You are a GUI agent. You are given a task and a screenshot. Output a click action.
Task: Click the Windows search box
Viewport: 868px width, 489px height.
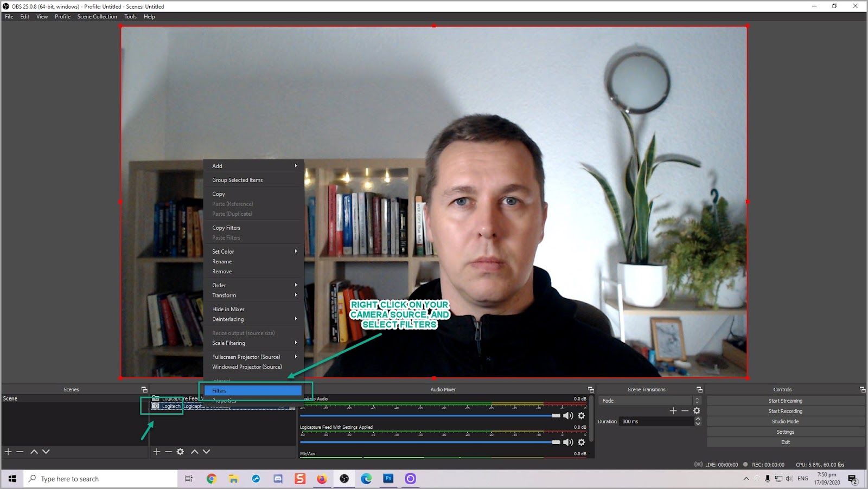click(101, 479)
